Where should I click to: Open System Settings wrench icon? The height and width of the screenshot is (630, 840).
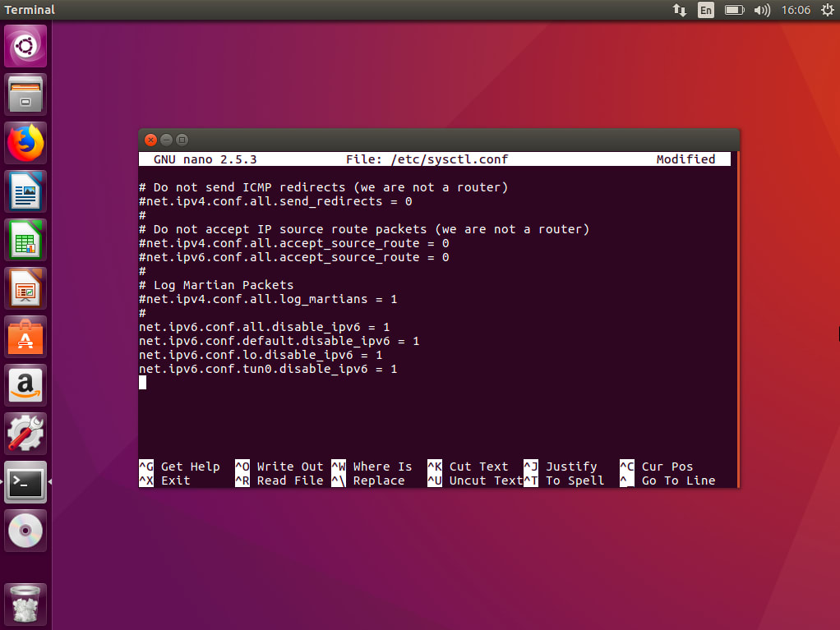point(25,434)
